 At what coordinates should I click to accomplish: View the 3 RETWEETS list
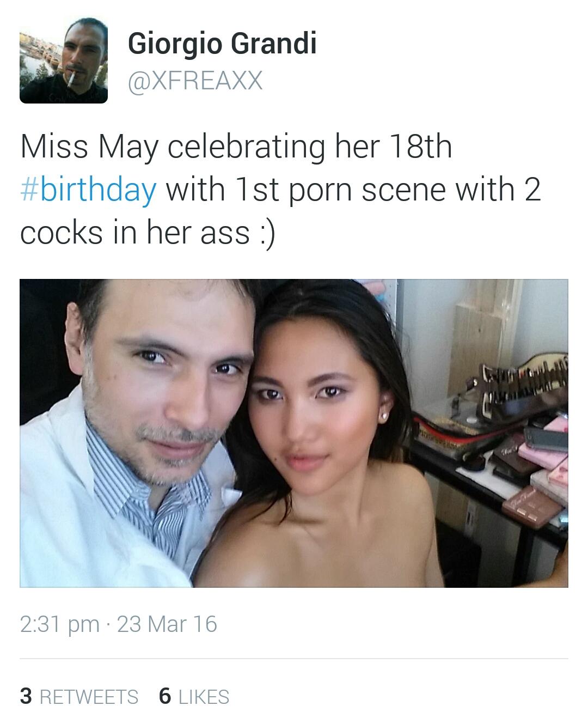pos(79,697)
